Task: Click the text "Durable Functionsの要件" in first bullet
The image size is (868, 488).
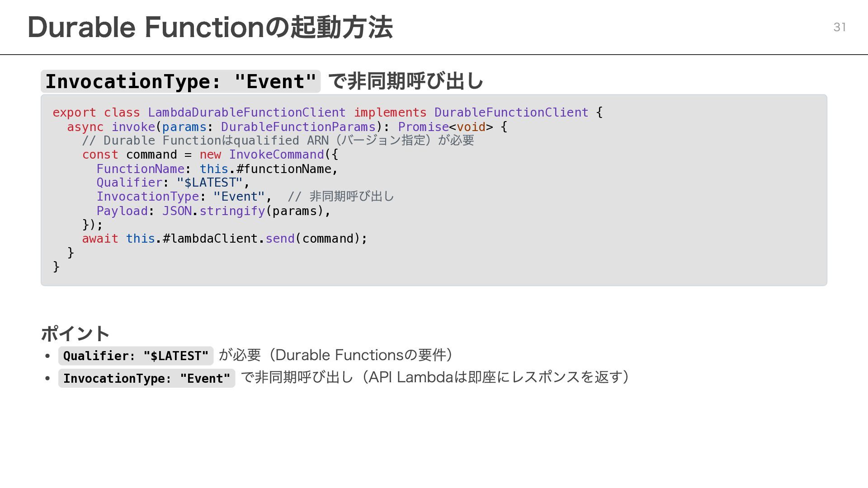Action: tap(361, 355)
